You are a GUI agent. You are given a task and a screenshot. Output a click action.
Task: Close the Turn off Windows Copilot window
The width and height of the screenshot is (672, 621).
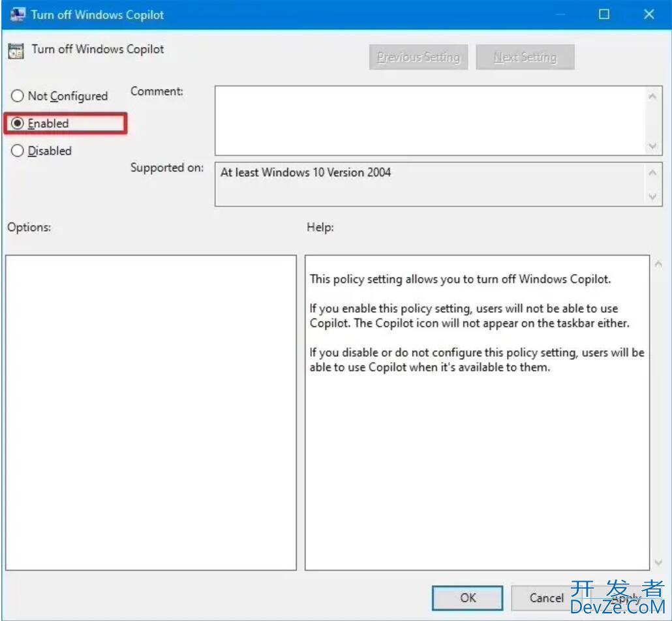pyautogui.click(x=649, y=14)
